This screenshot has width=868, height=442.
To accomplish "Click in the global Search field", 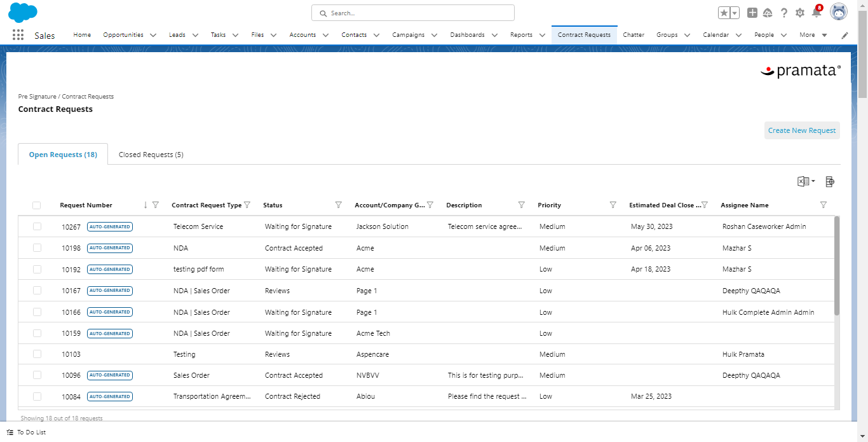I will click(x=413, y=13).
